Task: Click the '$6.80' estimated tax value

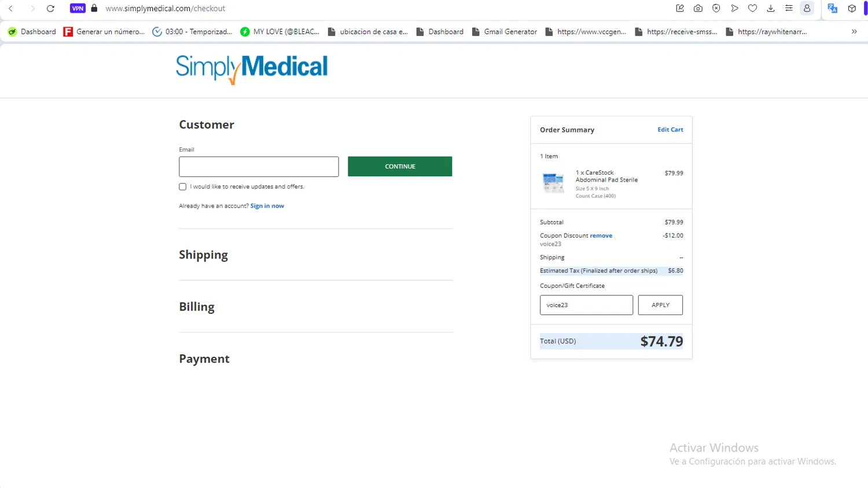Action: point(675,271)
